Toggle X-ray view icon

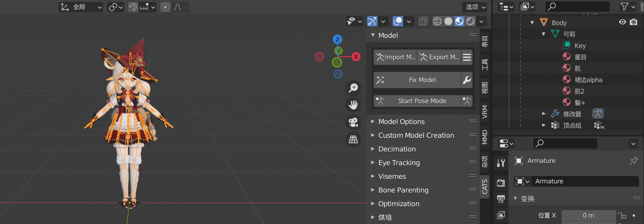[423, 21]
